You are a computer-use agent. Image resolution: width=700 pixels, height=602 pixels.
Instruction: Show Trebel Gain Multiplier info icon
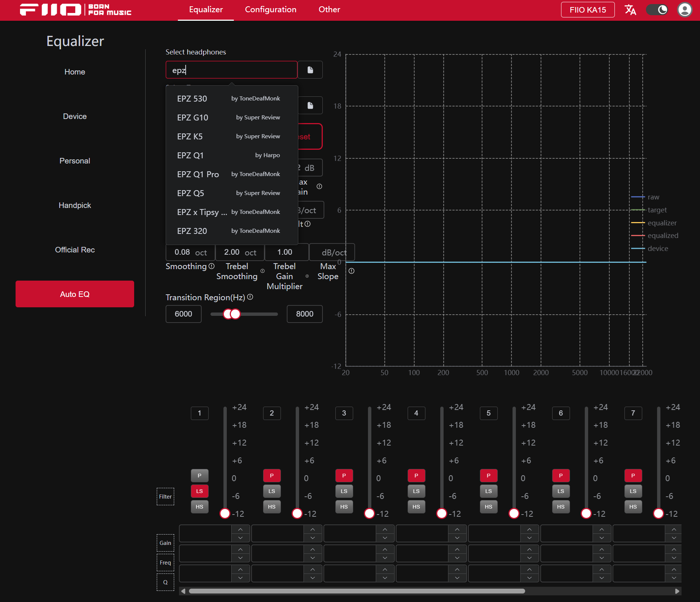pyautogui.click(x=307, y=276)
